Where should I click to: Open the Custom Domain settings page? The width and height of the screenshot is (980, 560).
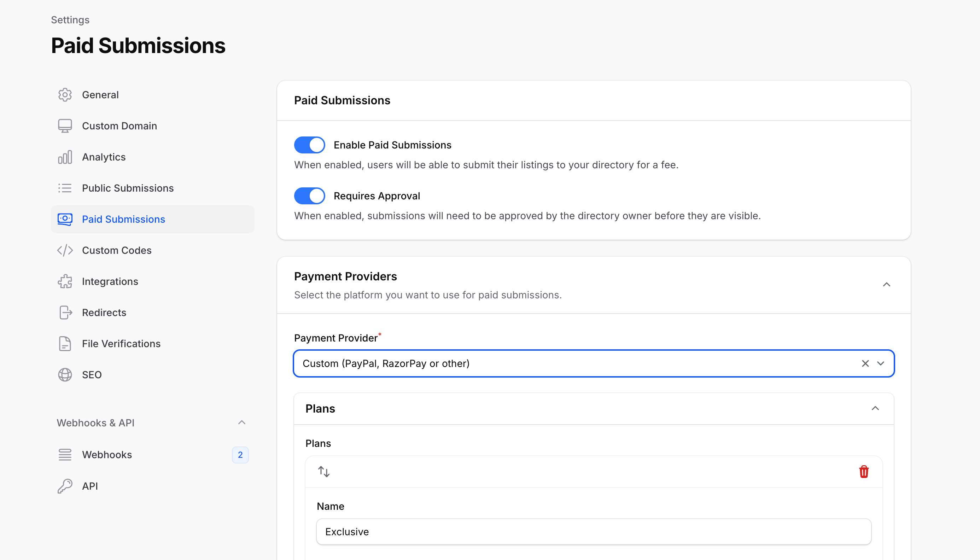(x=119, y=126)
